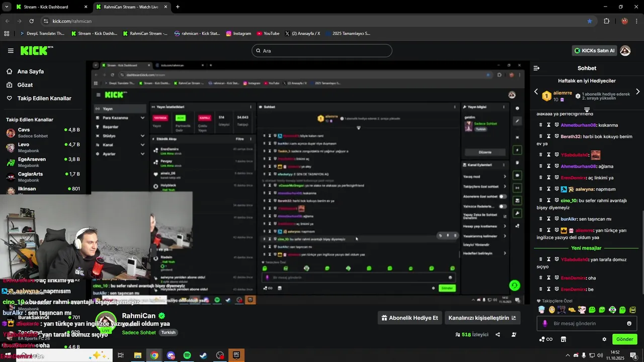Bookmark this page with the star icon
This screenshot has height=362, width=644.
coord(590,21)
